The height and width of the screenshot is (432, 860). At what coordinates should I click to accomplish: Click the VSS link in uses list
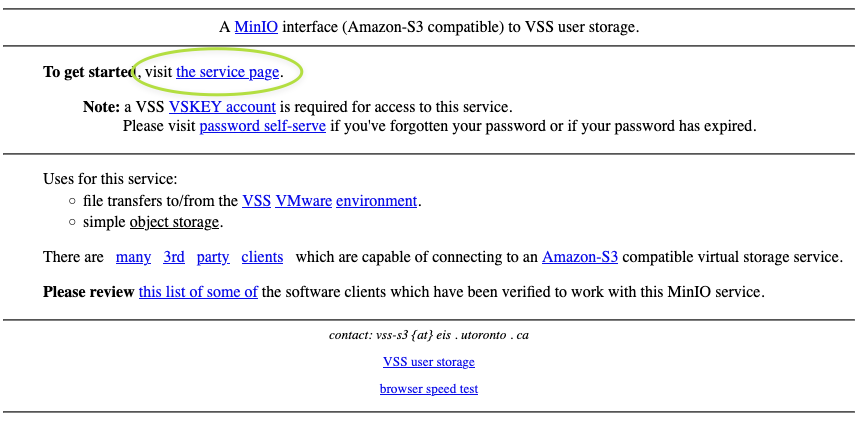257,201
